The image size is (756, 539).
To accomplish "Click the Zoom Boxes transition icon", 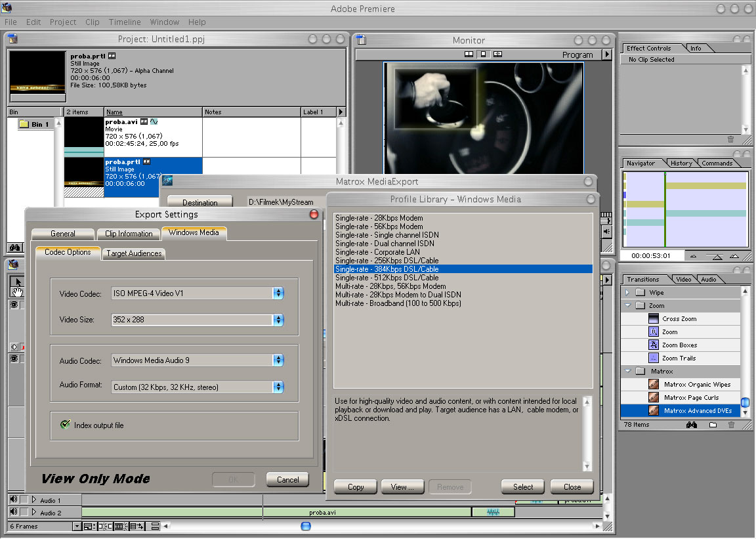I will (x=654, y=345).
